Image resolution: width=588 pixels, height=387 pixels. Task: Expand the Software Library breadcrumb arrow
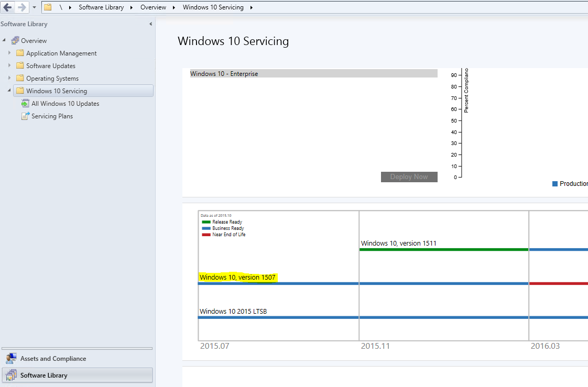coord(131,7)
